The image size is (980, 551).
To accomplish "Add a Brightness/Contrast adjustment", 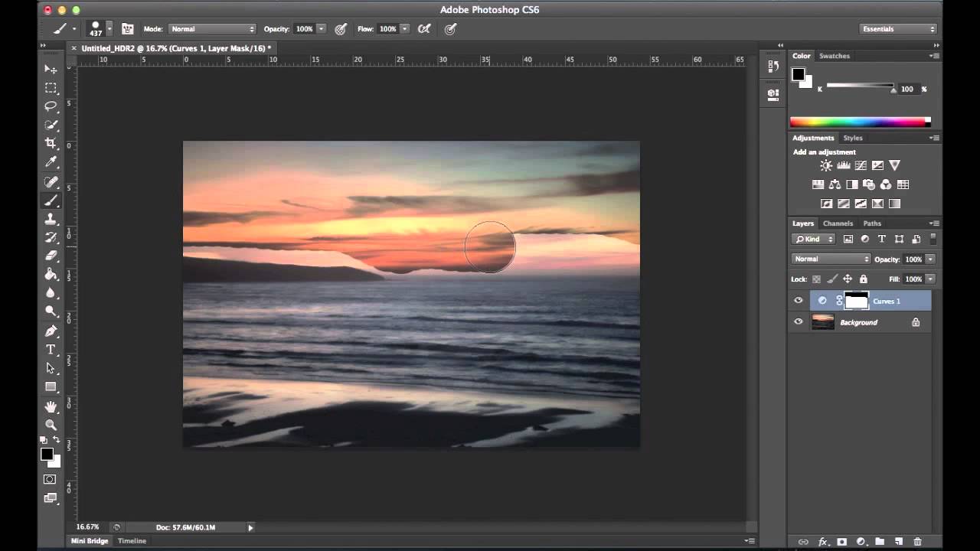I will 826,165.
